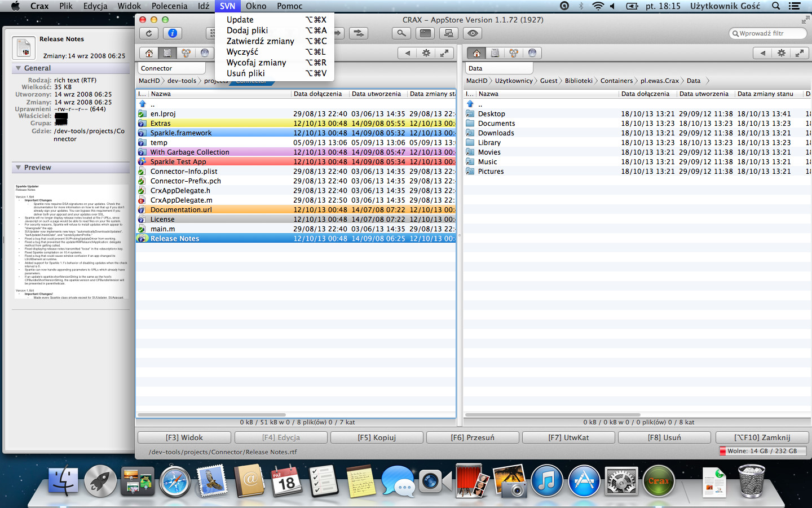Sort right panel by Data utworzenia column
The height and width of the screenshot is (508, 812).
705,94
